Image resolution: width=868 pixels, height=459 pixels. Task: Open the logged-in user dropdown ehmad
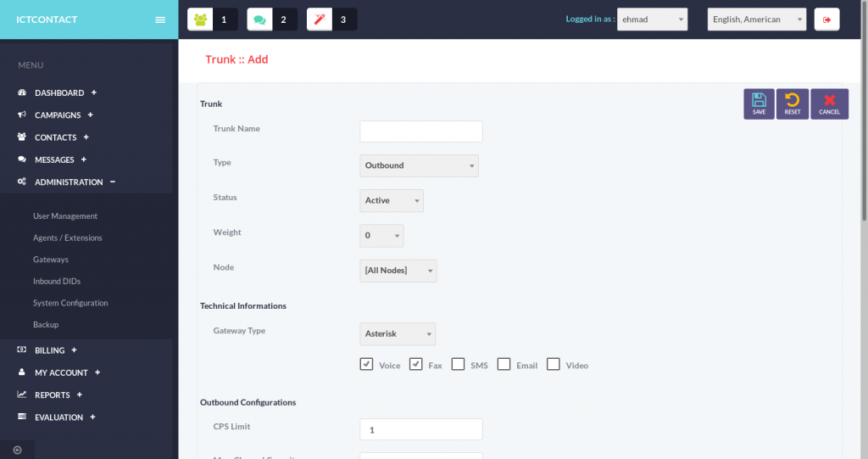(652, 20)
